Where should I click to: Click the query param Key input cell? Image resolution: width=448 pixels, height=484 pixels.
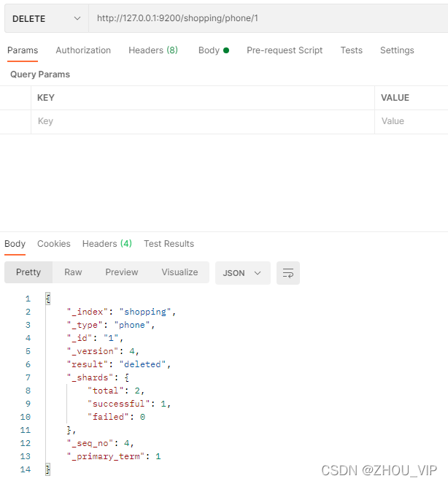click(203, 121)
